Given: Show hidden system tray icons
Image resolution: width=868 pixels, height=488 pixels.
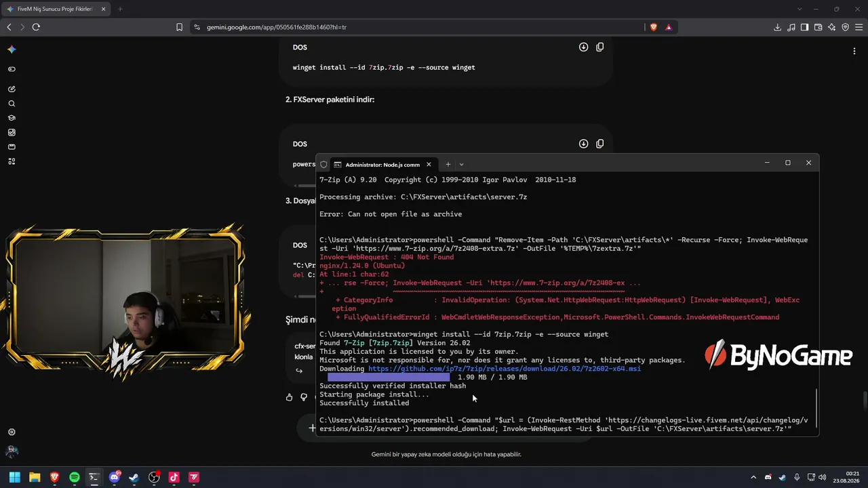Looking at the screenshot, I should (753, 477).
